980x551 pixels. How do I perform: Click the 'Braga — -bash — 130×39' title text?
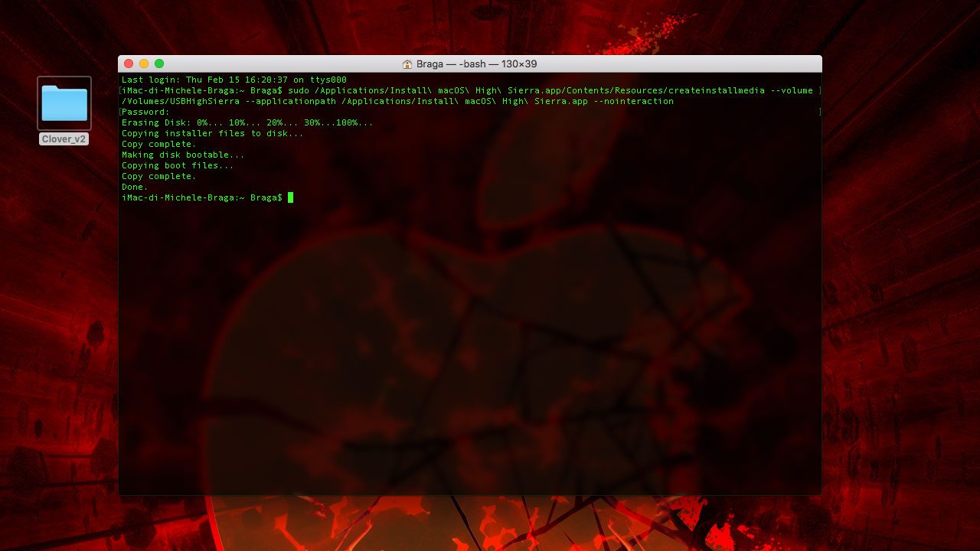pyautogui.click(x=476, y=64)
